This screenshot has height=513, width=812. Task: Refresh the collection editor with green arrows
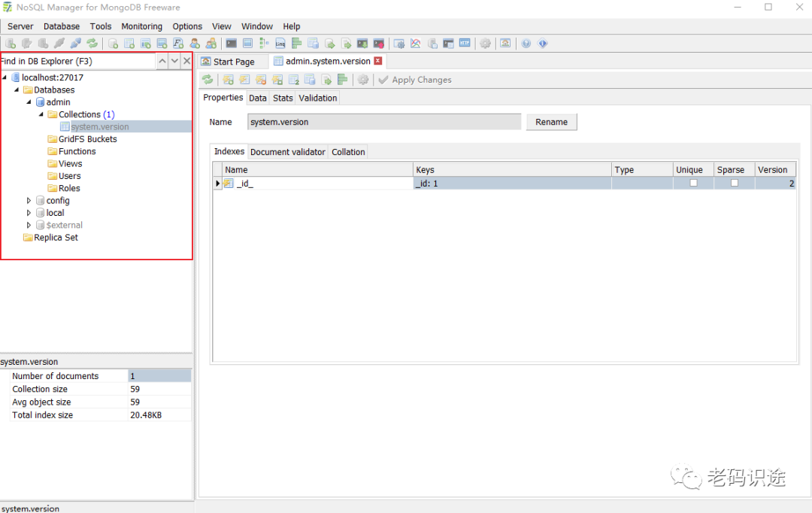208,80
